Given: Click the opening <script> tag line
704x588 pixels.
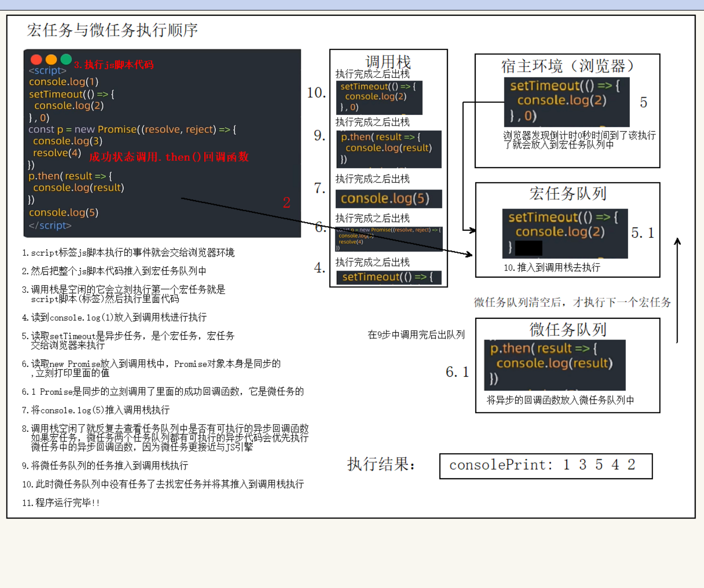Looking at the screenshot, I should (48, 70).
